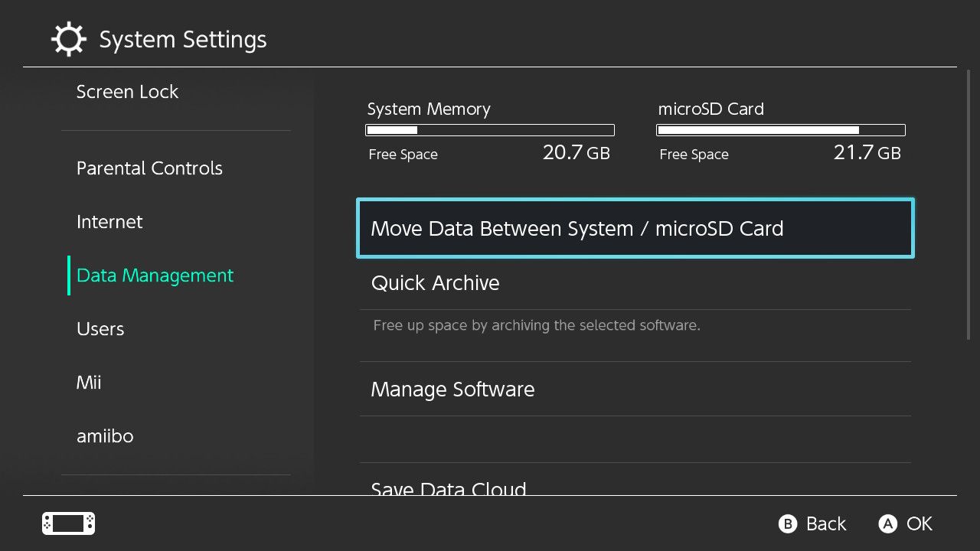Click the System Memory usage bar
Screen dimensions: 980x551
(490, 130)
